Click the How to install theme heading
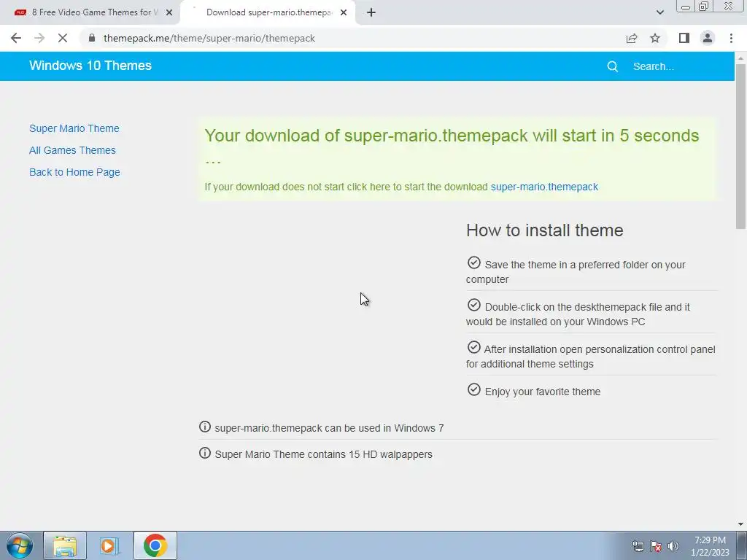Screen dimensions: 747x560 click(544, 230)
